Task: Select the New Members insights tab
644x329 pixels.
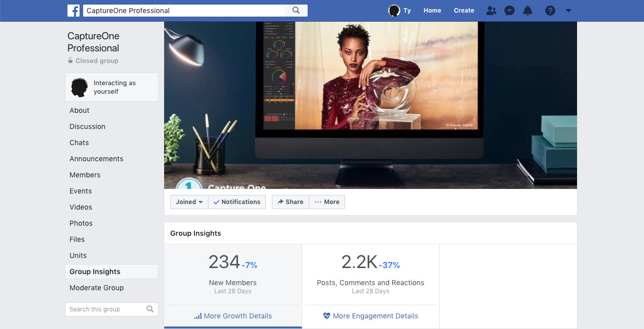Action: (233, 286)
